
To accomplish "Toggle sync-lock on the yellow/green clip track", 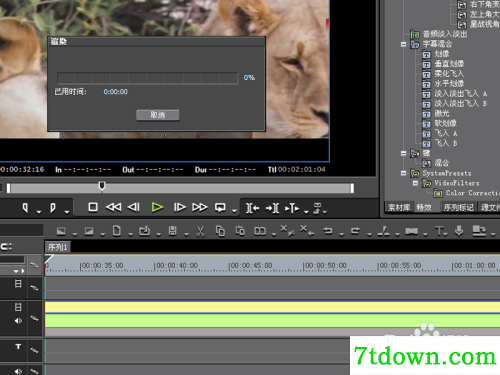I will click(34, 318).
